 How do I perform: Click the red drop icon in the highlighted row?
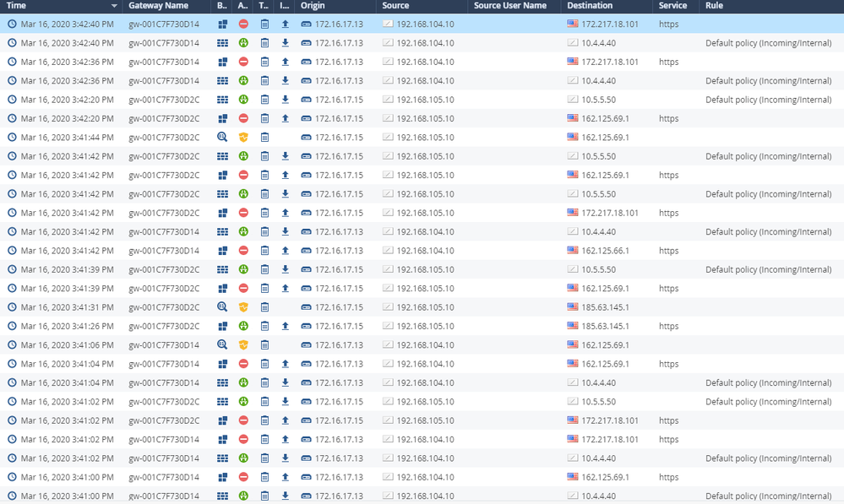243,24
